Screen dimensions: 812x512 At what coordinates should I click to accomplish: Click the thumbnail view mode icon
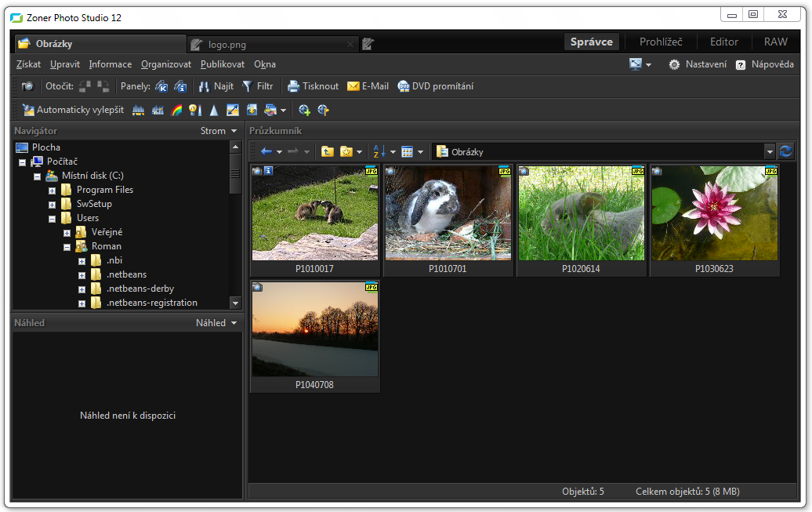[x=408, y=151]
